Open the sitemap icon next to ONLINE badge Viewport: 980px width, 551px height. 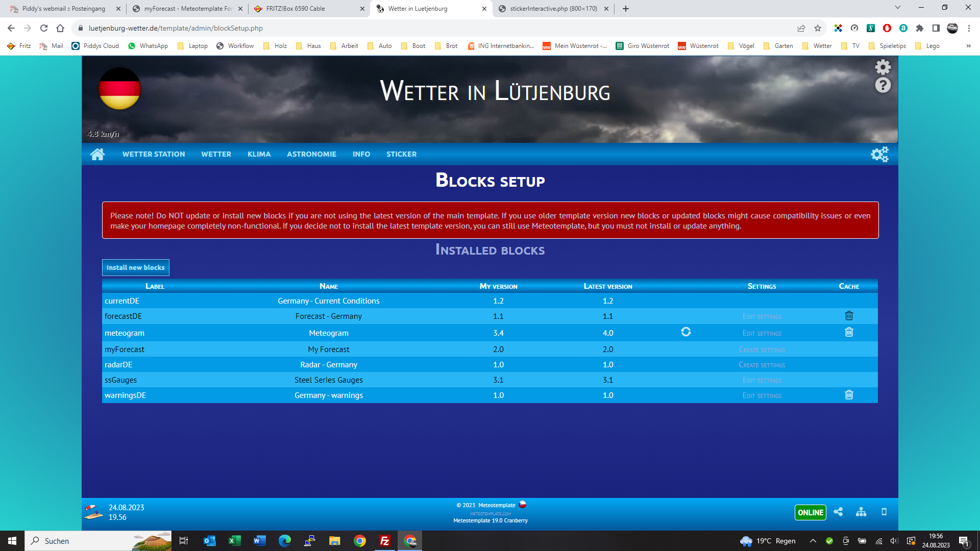click(861, 512)
